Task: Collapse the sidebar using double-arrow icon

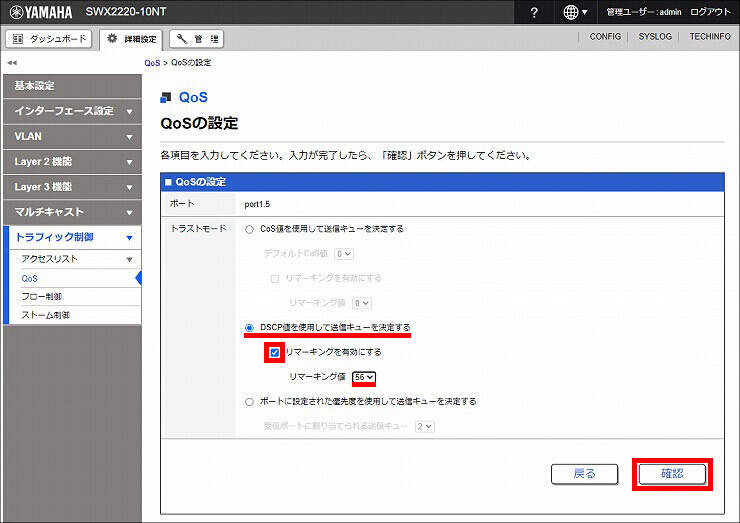Action: pyautogui.click(x=12, y=62)
